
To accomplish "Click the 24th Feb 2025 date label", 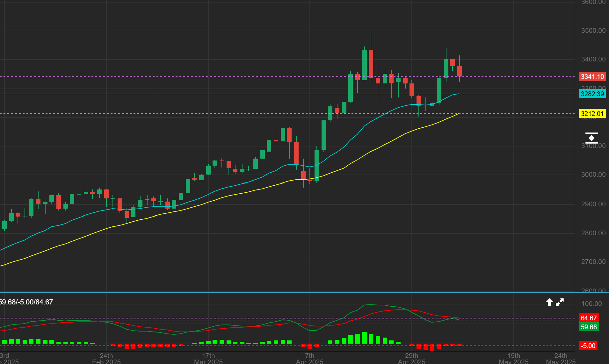I will (x=106, y=359).
